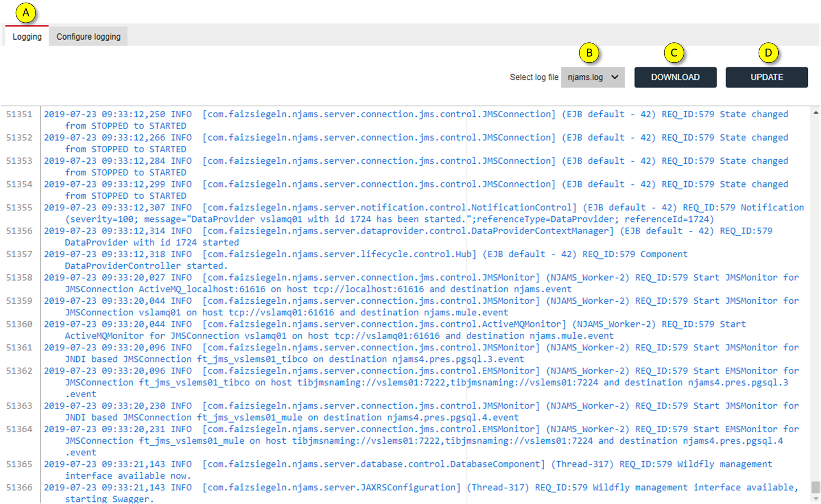Image resolution: width=821 pixels, height=504 pixels.
Task: Select log line number 51364
Action: point(20,429)
